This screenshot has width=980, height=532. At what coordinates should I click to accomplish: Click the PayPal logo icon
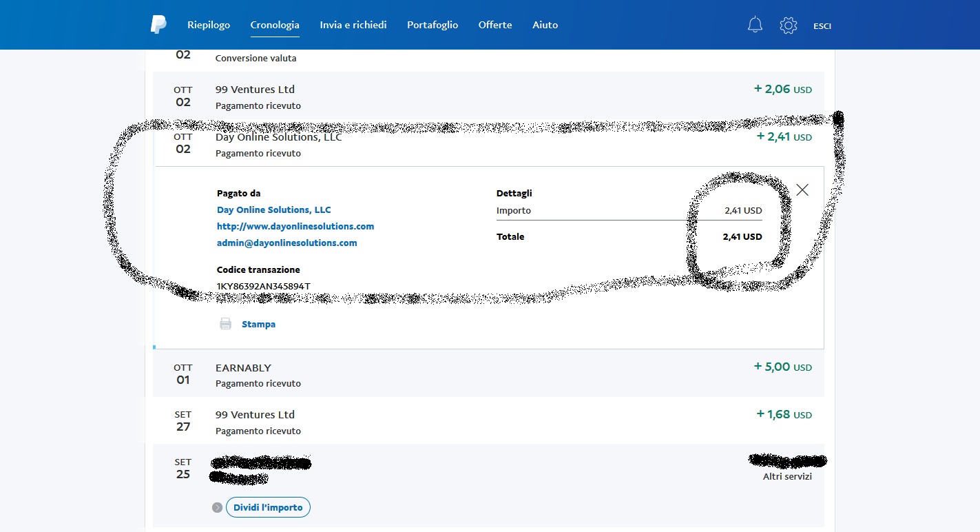[158, 25]
